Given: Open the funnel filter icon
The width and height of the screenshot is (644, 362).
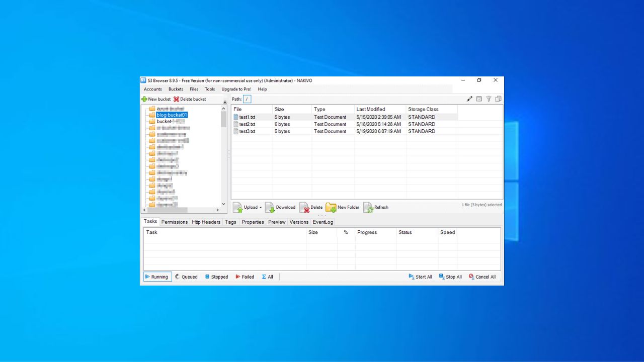Looking at the screenshot, I should pyautogui.click(x=489, y=99).
